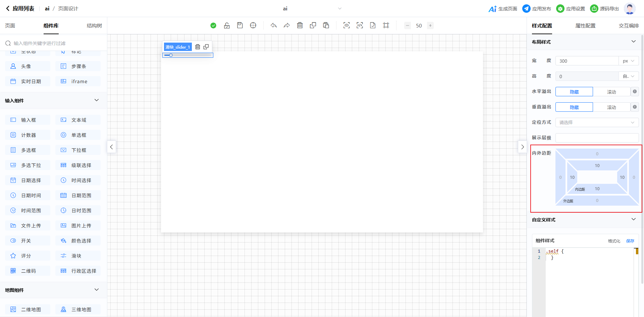This screenshot has width=644, height=317.
Task: Delete the slider_1 component via its trash icon
Action: (x=198, y=47)
